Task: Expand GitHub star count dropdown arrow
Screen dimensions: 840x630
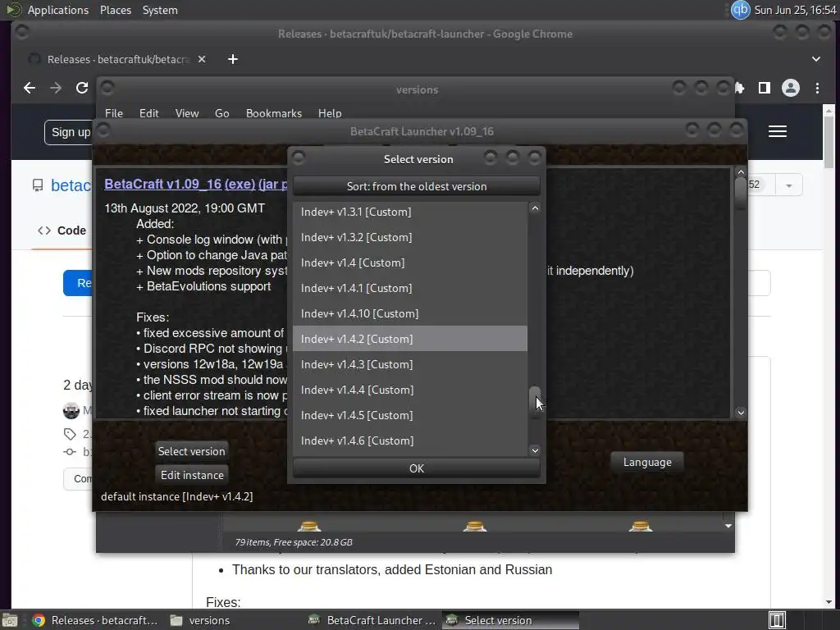Action: (x=788, y=185)
